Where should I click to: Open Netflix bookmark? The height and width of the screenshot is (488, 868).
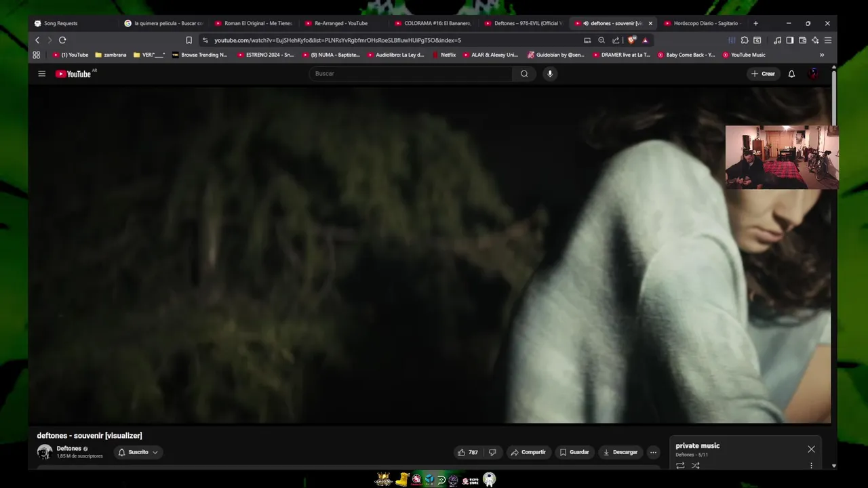click(x=443, y=55)
